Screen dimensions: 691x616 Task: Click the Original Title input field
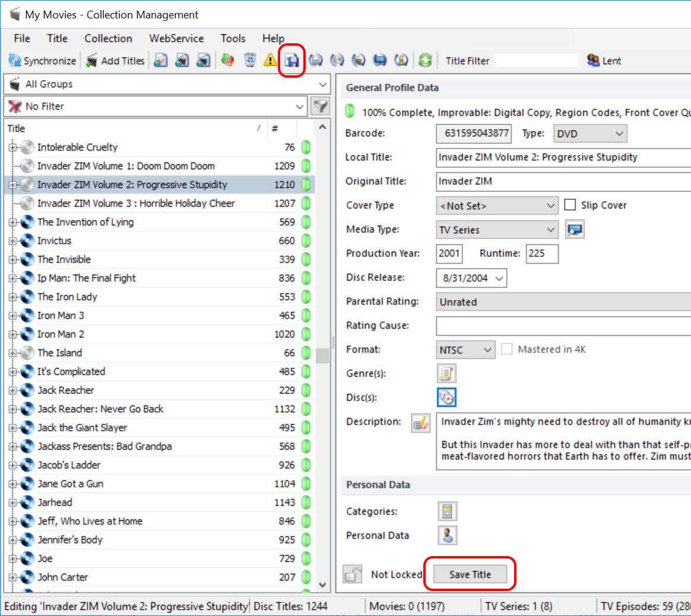[563, 182]
